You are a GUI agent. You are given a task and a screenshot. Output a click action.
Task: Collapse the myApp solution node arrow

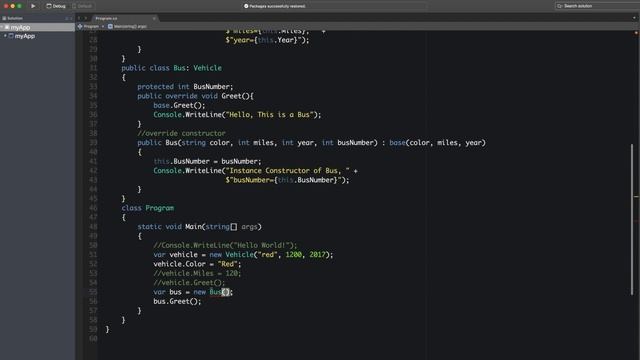point(2,27)
